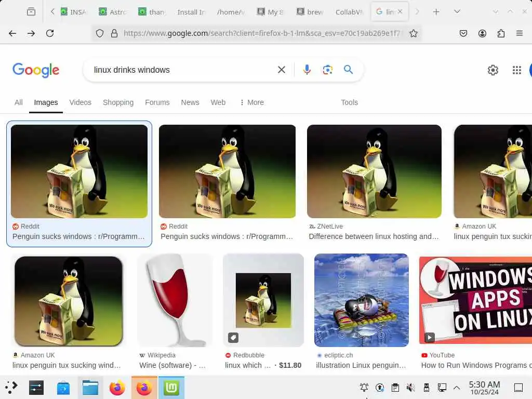
Task: Open Google quick settings gear
Action: [493, 70]
